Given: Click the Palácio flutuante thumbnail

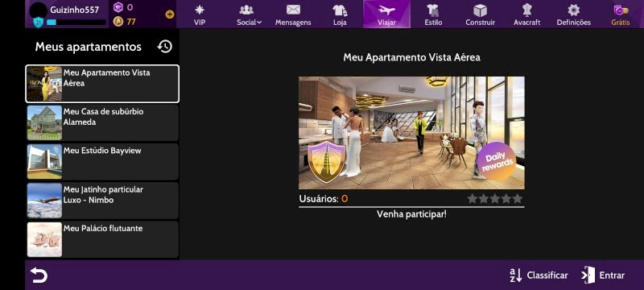Looking at the screenshot, I should point(45,239).
